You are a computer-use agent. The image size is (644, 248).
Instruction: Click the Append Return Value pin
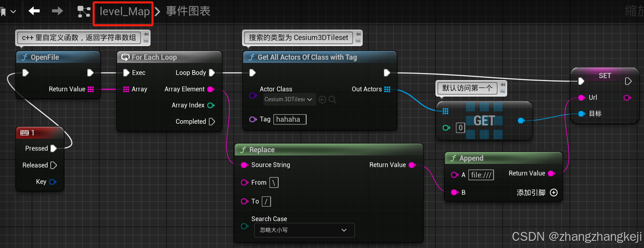point(552,173)
